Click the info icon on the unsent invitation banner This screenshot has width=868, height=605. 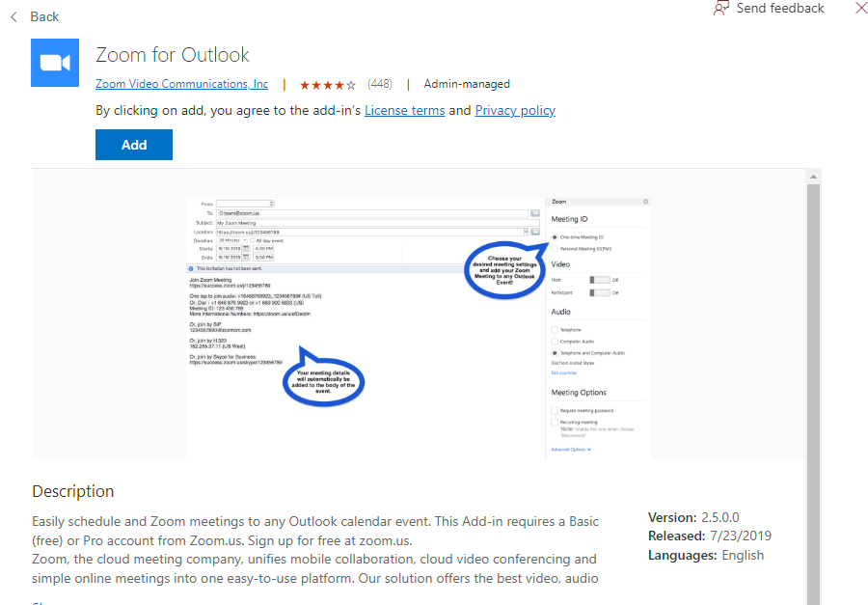click(x=191, y=267)
